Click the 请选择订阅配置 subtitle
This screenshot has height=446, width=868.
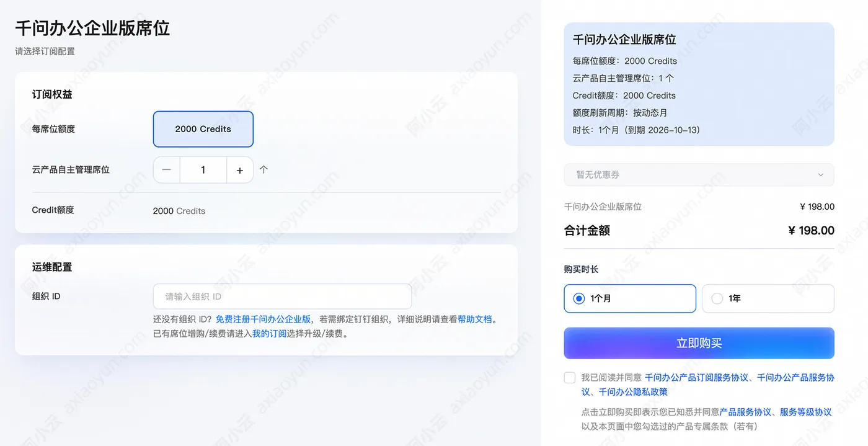coord(45,51)
